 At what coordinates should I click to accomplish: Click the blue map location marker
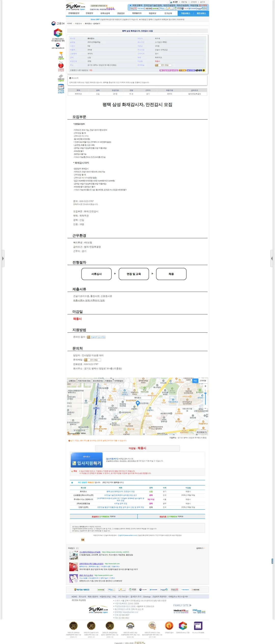tap(138, 403)
